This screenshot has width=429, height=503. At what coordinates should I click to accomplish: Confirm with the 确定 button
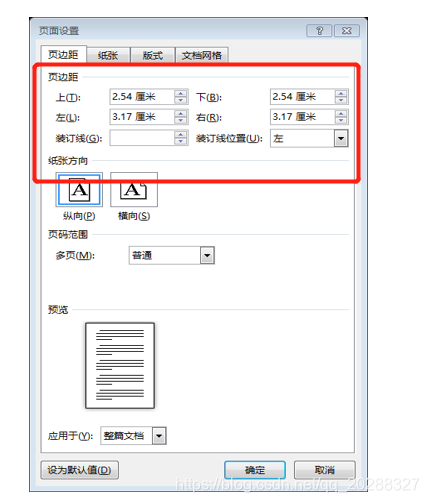[255, 470]
